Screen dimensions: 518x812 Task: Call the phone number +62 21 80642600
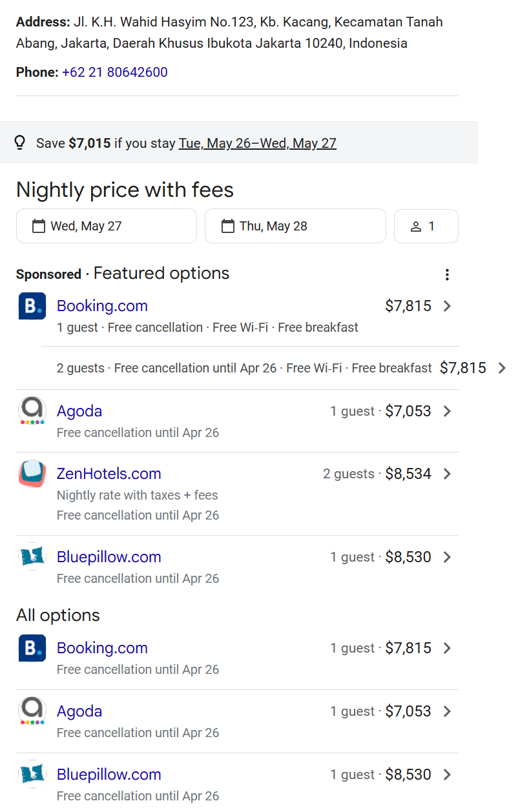point(115,72)
